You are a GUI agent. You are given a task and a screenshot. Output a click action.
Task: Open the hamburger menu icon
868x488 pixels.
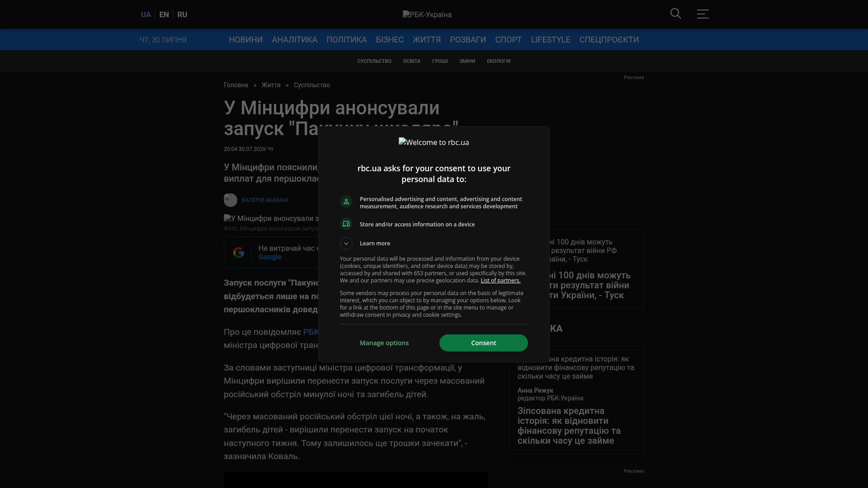pyautogui.click(x=703, y=14)
